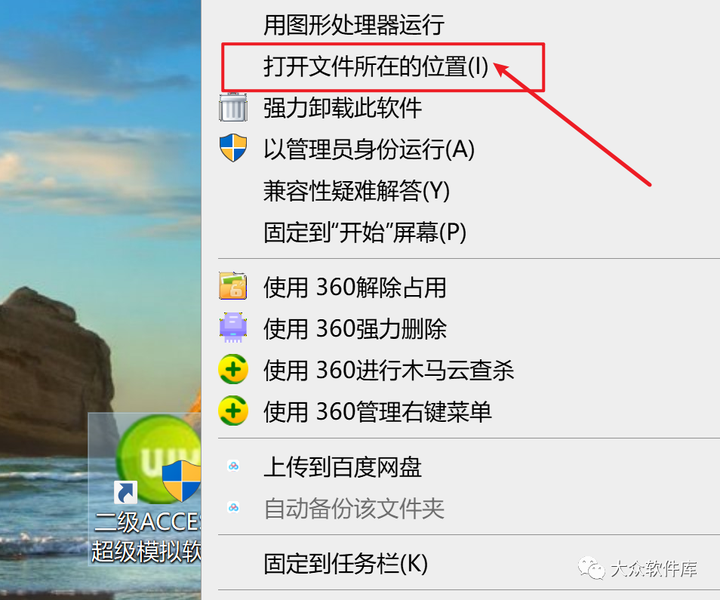The width and height of the screenshot is (720, 600).
Task: Select 兼容性疑难解答(Y) entry
Action: pos(461,191)
